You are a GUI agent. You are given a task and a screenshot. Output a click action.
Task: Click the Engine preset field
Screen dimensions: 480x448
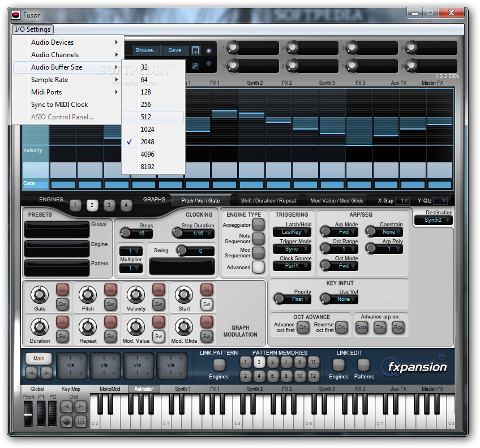click(57, 248)
